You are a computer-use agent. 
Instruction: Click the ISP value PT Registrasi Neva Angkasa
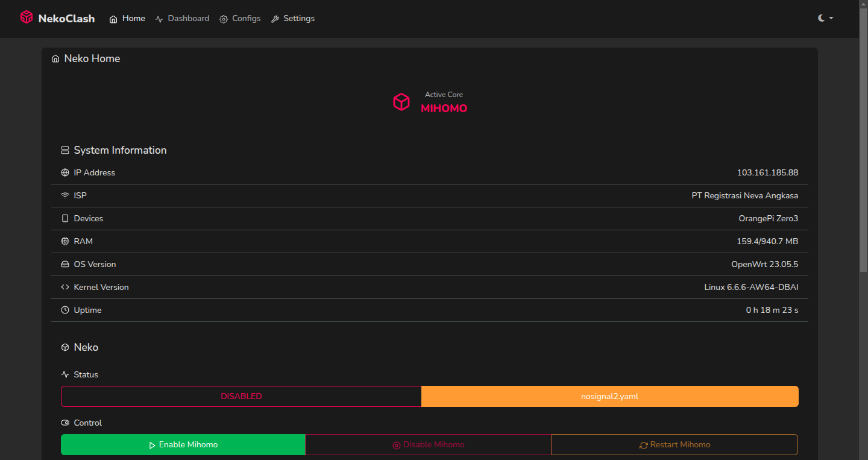pos(745,195)
